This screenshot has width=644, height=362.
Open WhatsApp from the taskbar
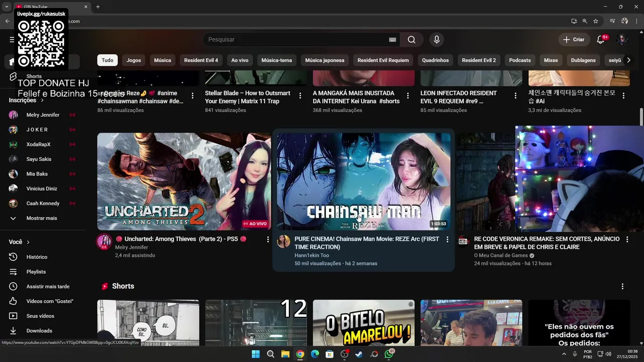point(389,354)
